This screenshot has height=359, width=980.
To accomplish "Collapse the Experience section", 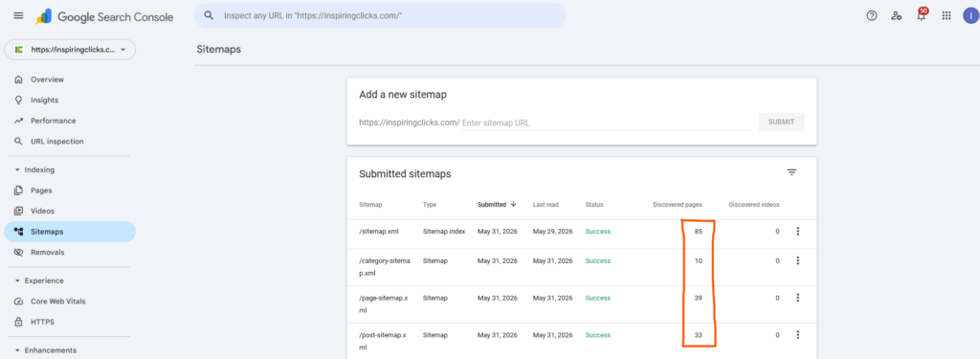I will (x=38, y=280).
